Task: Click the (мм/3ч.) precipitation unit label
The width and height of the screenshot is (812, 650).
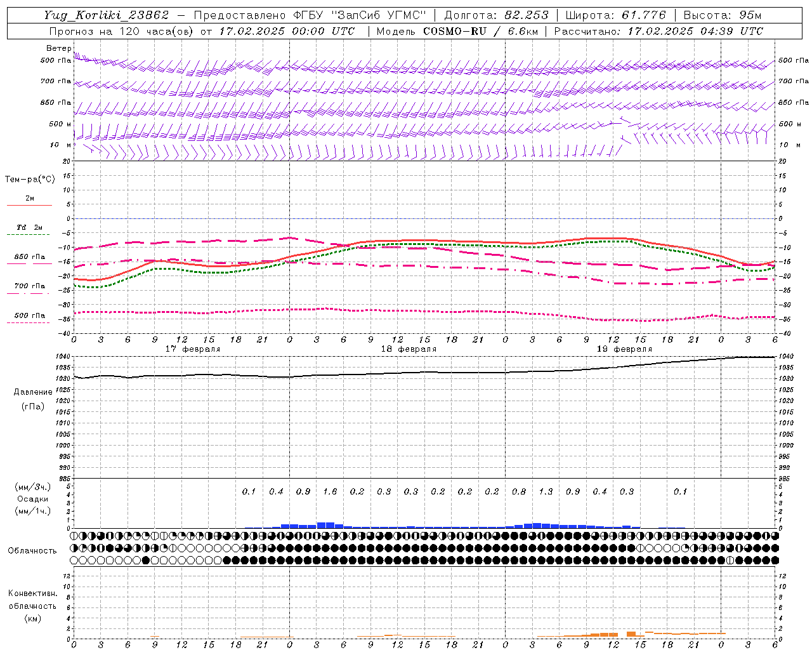Action: click(32, 487)
